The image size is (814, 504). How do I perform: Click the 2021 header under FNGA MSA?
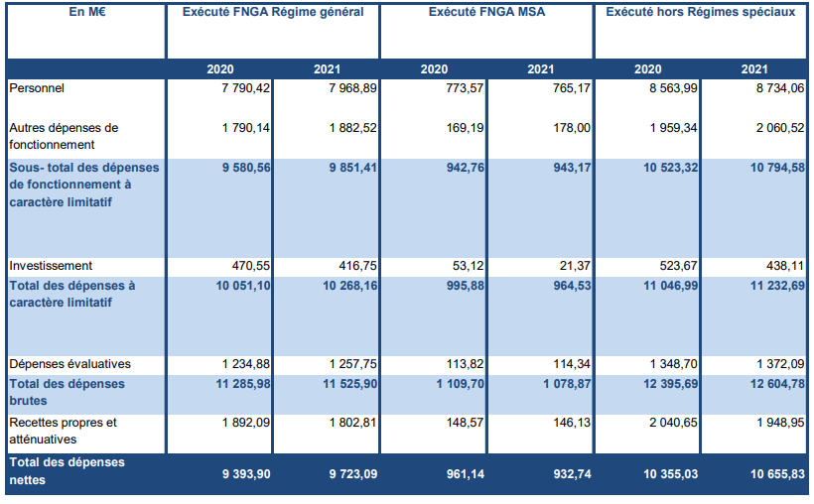540,69
